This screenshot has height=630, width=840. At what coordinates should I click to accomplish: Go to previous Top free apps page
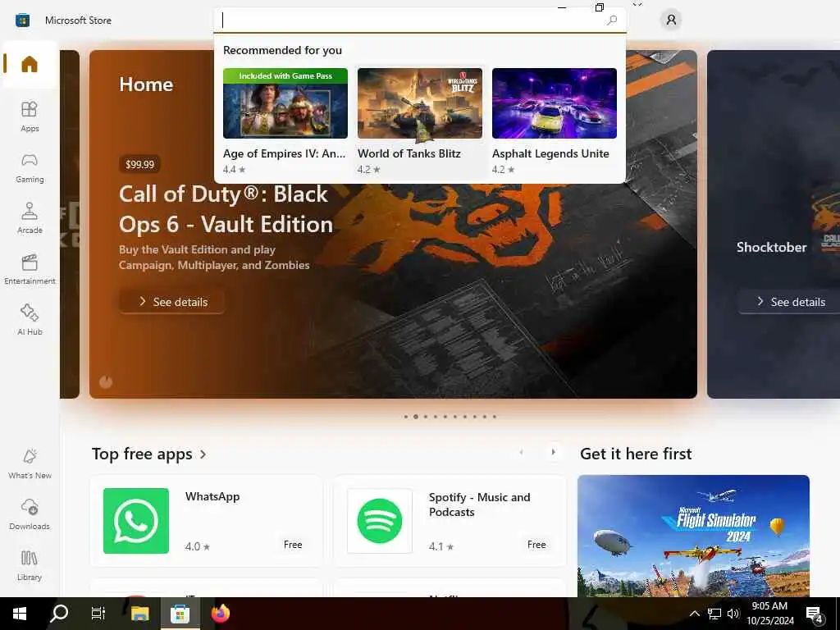521,452
